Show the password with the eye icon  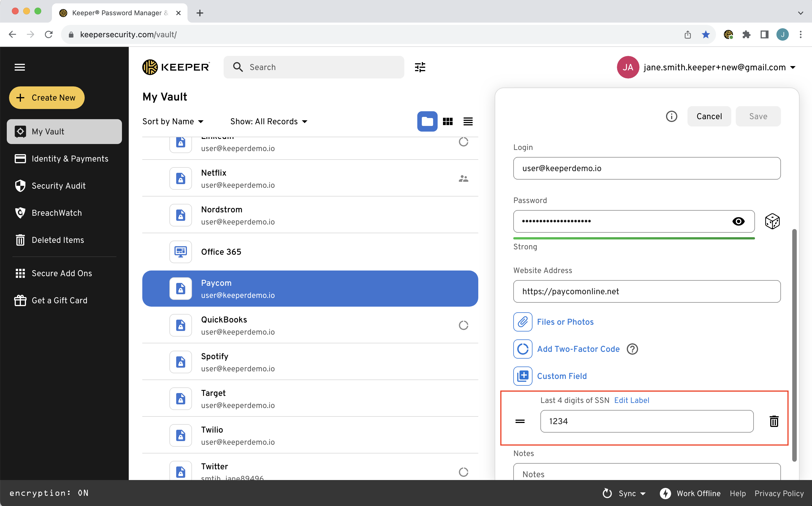738,221
